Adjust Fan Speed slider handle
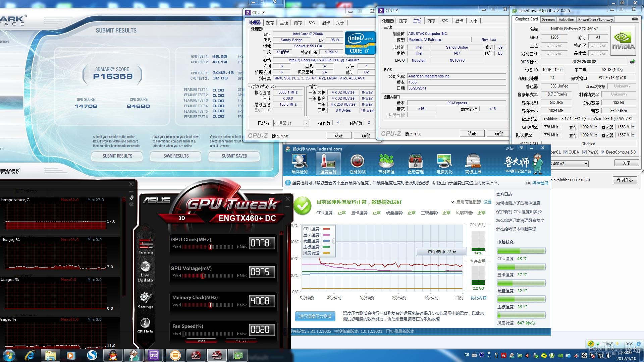Screen dimensions: 644x362 184,334
